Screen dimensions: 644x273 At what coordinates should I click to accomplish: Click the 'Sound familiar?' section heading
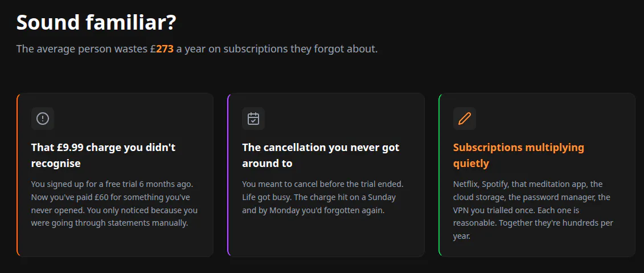[x=96, y=23]
